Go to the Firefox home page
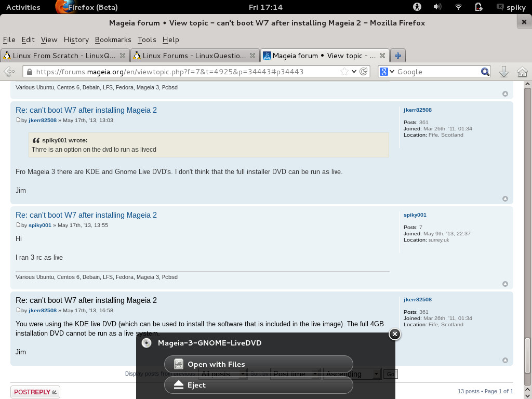 522,72
